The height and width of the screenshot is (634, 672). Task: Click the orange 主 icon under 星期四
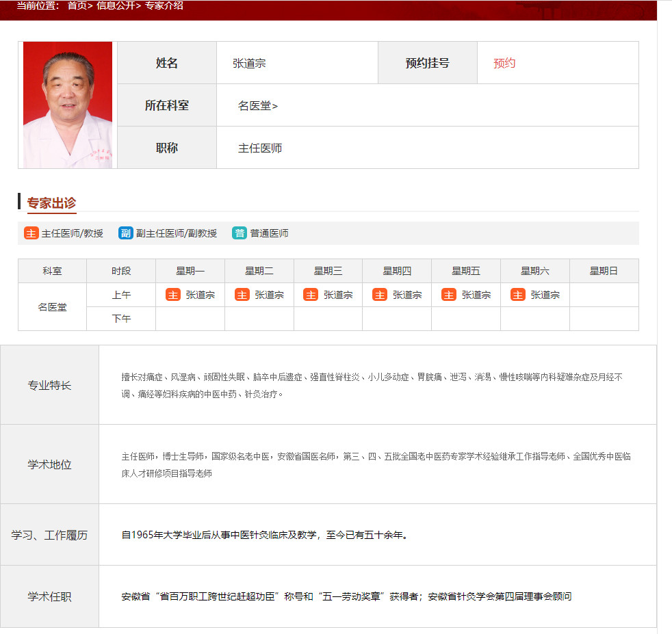(x=380, y=295)
